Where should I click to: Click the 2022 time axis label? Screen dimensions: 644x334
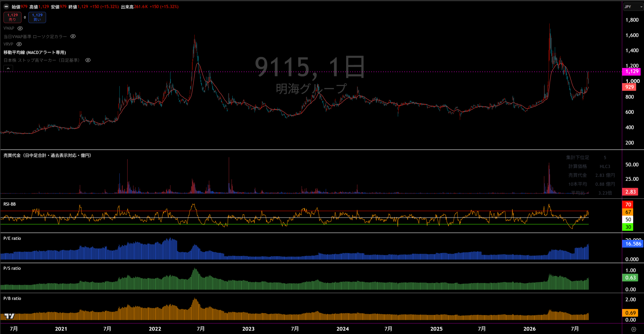click(x=155, y=329)
